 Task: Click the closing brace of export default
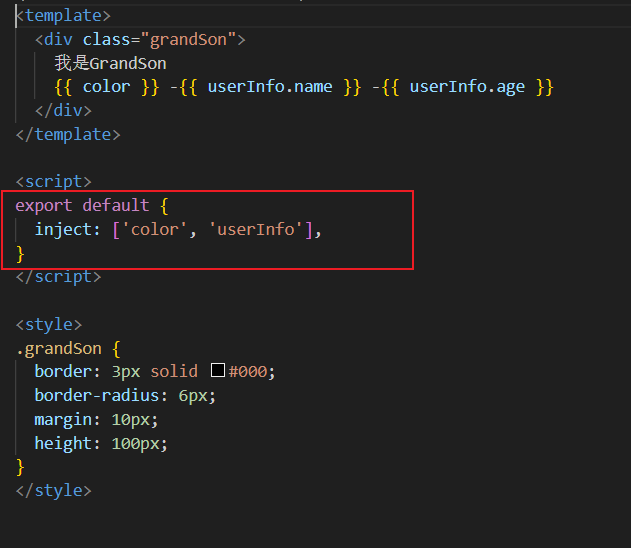pos(20,254)
